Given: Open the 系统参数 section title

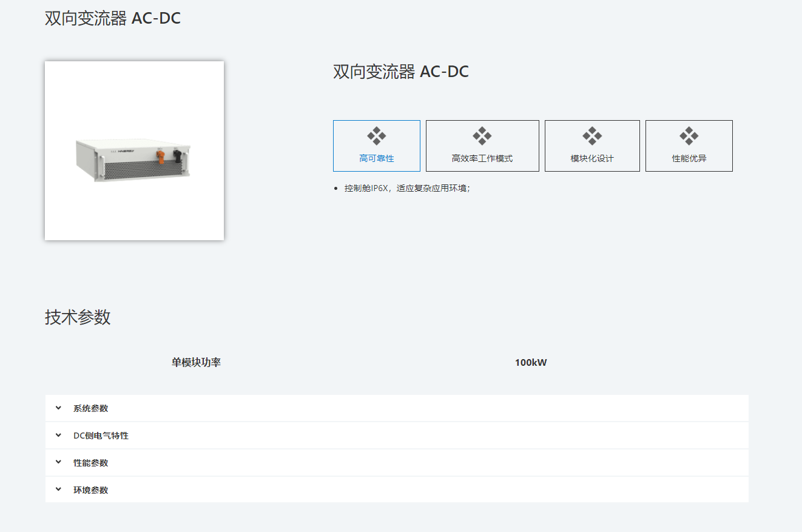Looking at the screenshot, I should click(x=91, y=408).
